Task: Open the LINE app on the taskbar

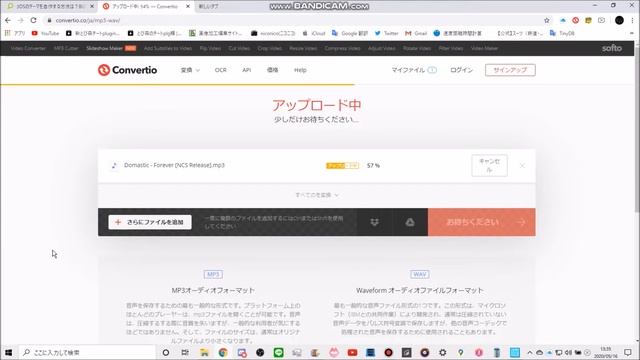Action: click(x=278, y=352)
